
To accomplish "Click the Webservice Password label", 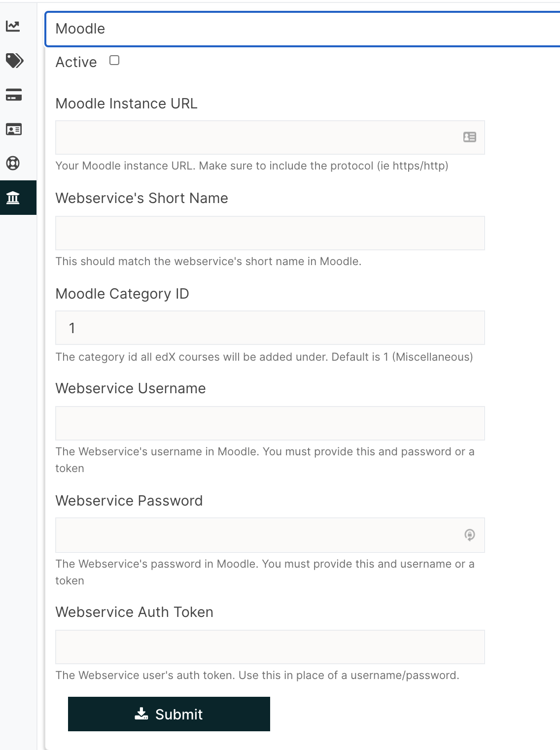I will click(129, 501).
